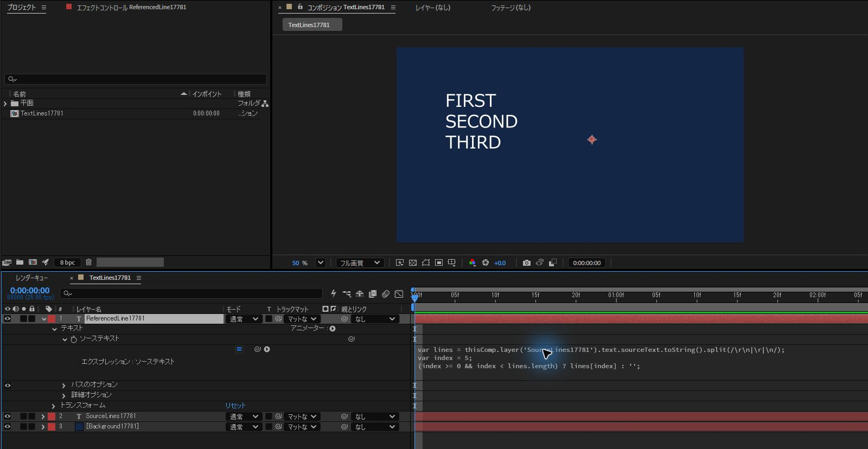Hide the ReferencedLine17781 layer

pos(8,319)
